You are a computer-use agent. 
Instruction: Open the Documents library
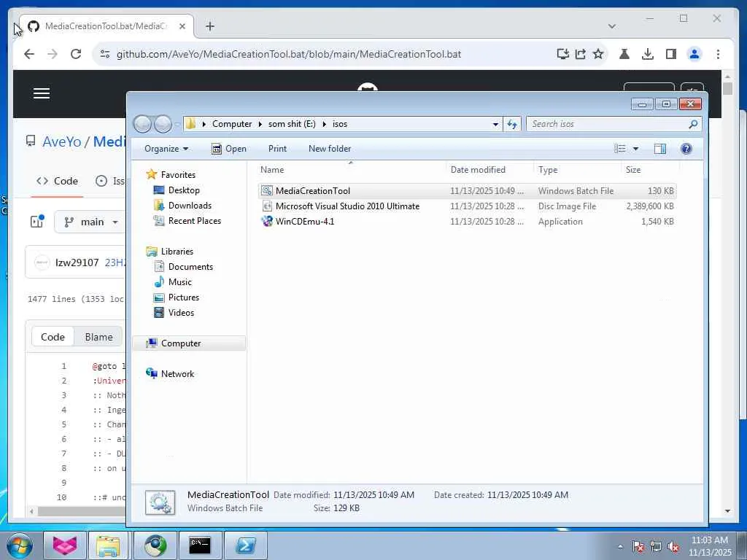[x=184, y=267]
